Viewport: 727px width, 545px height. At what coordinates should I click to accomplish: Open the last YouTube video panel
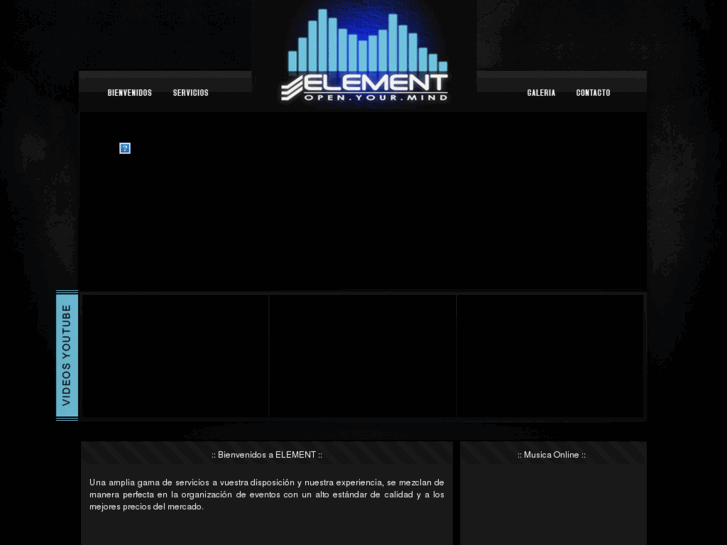coord(550,356)
